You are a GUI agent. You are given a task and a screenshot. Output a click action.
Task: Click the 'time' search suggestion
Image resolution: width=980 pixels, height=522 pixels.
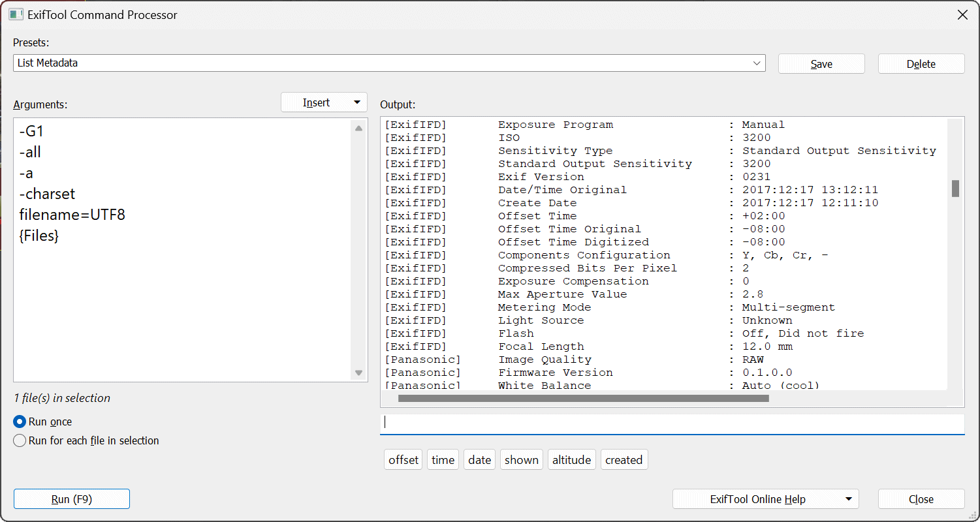pos(443,460)
